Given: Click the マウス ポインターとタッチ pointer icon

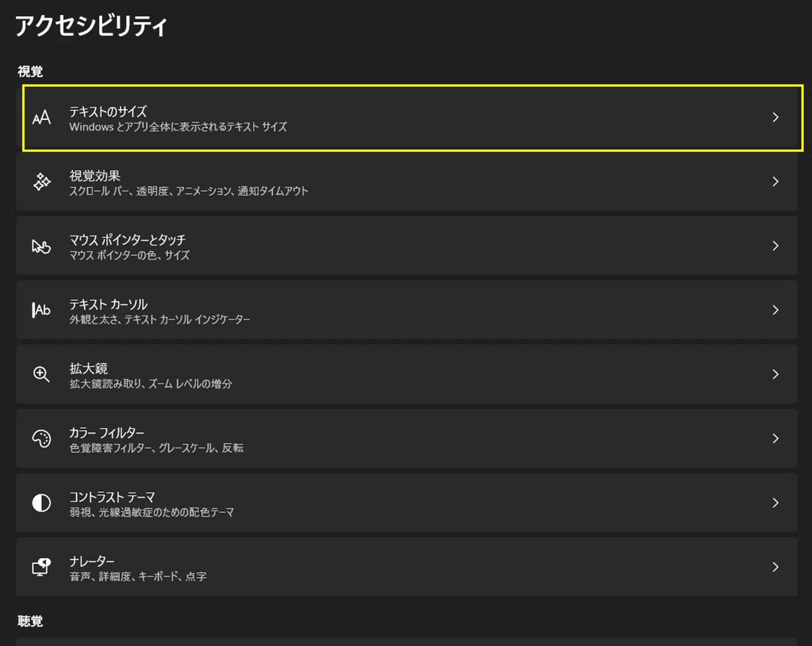Looking at the screenshot, I should [x=41, y=246].
